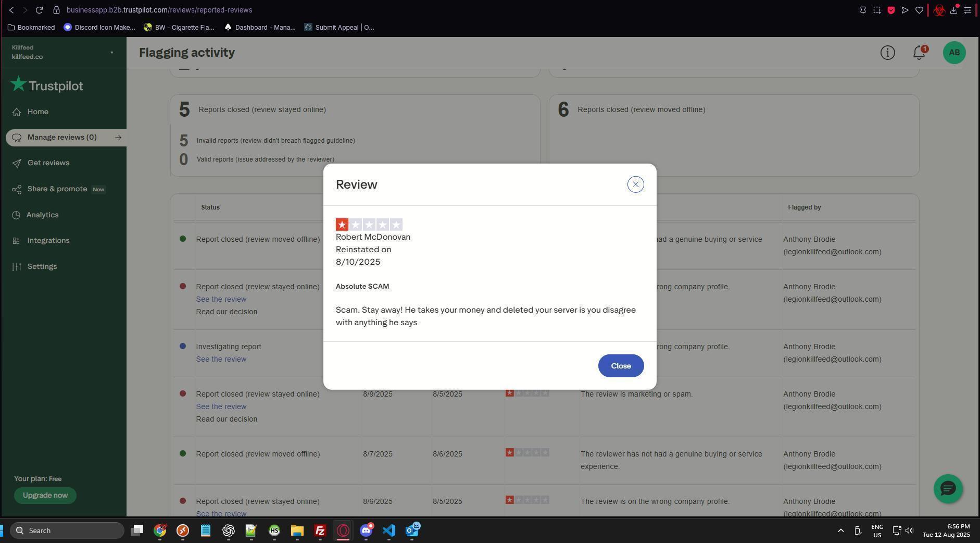Image resolution: width=980 pixels, height=543 pixels.
Task: Open Share & promote in sidebar
Action: [x=57, y=189]
